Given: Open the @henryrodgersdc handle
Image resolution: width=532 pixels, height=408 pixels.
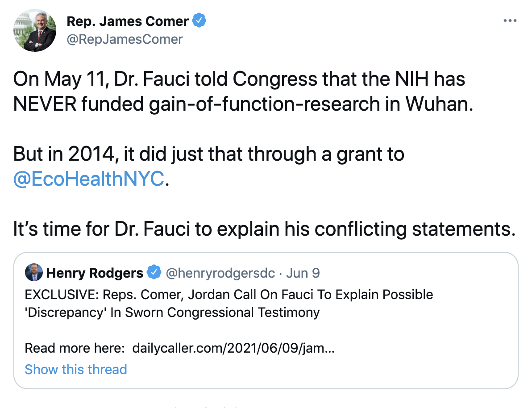Looking at the screenshot, I should point(220,273).
